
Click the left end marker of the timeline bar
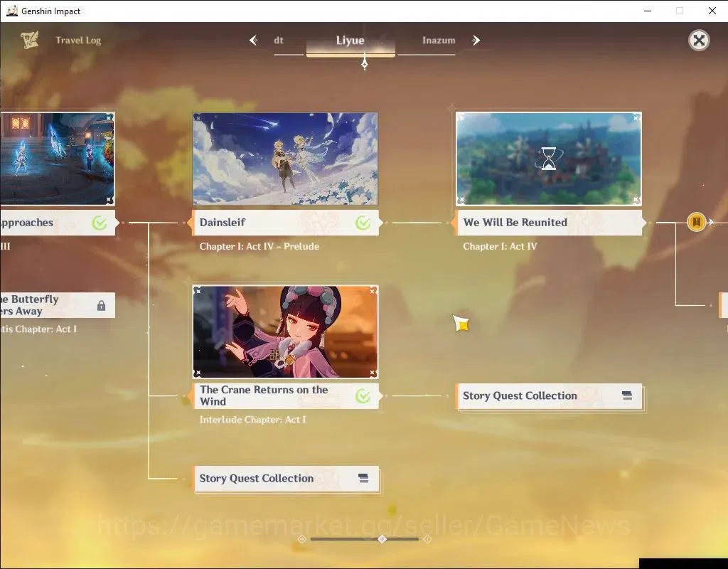pyautogui.click(x=301, y=539)
